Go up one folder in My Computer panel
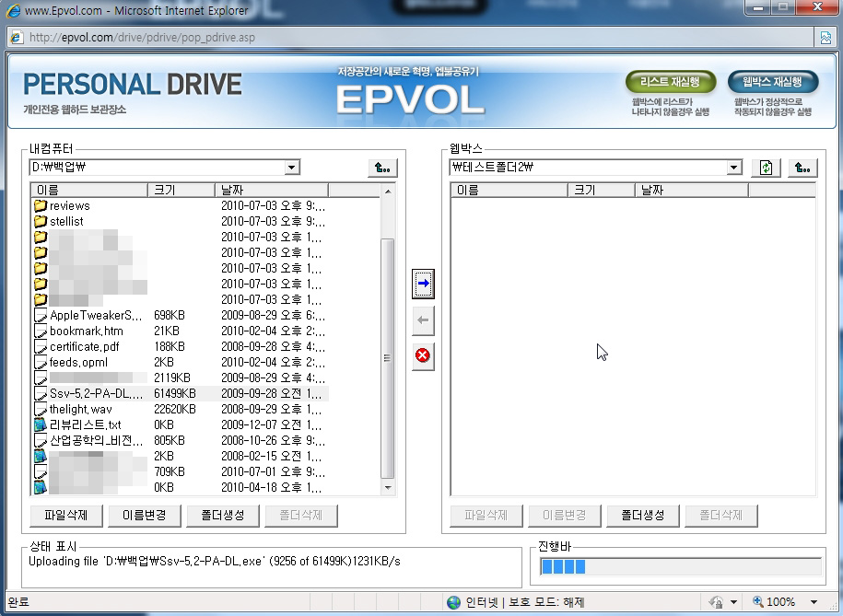The image size is (843, 616). click(x=382, y=168)
